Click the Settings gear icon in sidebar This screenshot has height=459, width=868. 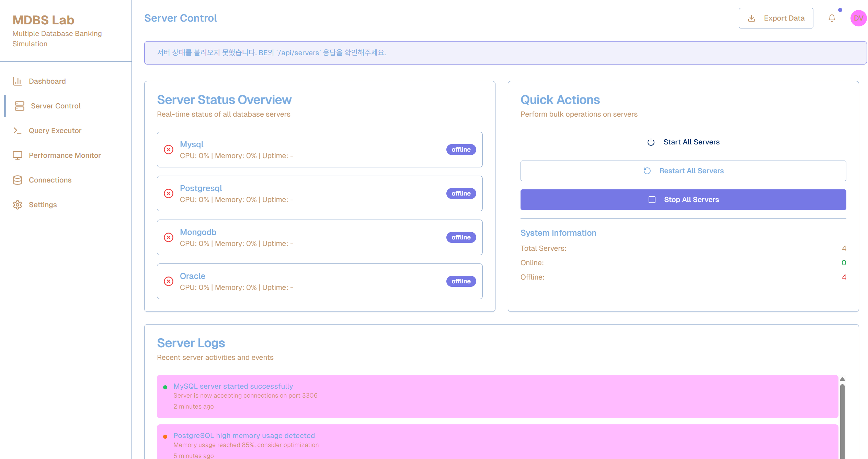(x=17, y=205)
